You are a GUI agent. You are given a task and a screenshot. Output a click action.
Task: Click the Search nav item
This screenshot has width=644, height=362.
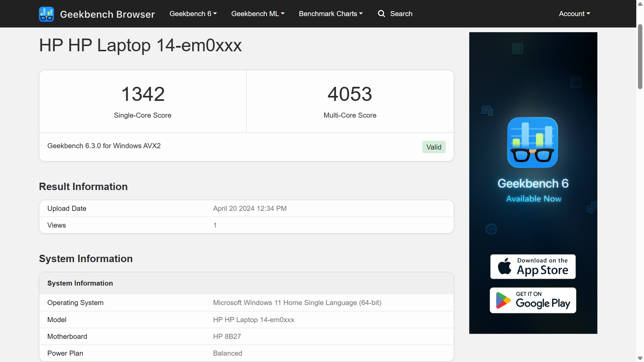click(401, 14)
